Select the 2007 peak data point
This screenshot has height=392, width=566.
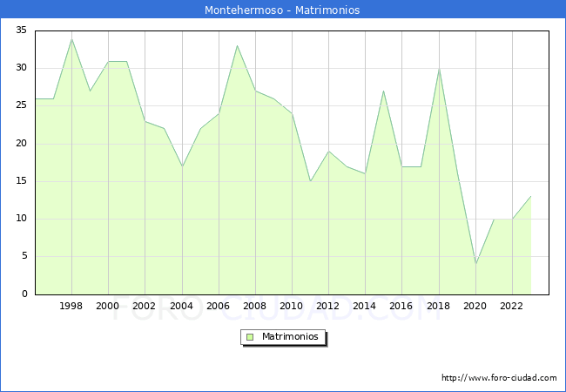pos(237,46)
